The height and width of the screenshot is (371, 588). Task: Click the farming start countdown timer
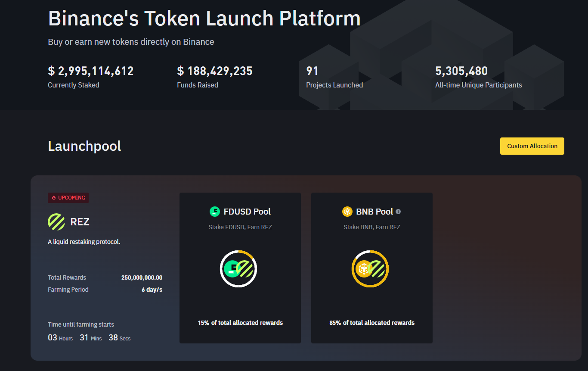(89, 338)
